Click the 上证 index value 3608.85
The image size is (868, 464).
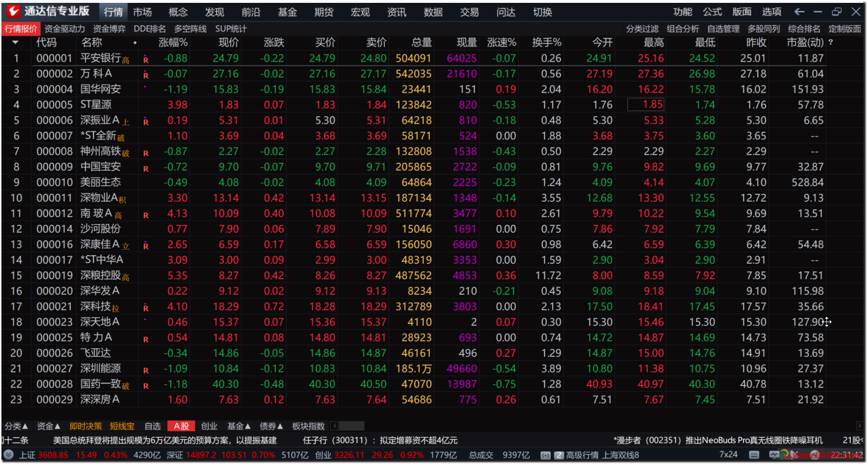(53, 455)
